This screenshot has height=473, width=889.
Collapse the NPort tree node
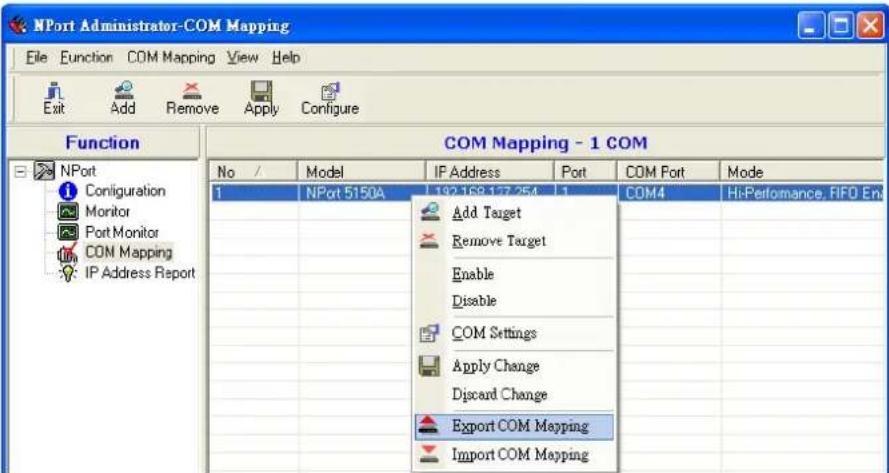point(20,171)
